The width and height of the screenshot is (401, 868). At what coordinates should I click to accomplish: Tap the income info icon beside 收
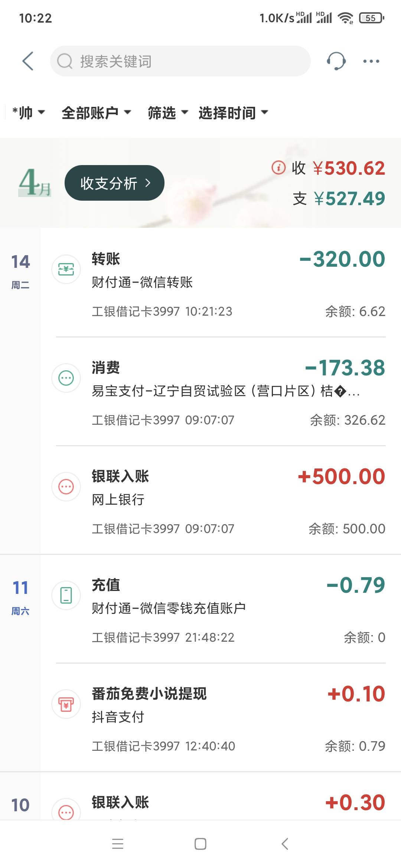tap(278, 168)
